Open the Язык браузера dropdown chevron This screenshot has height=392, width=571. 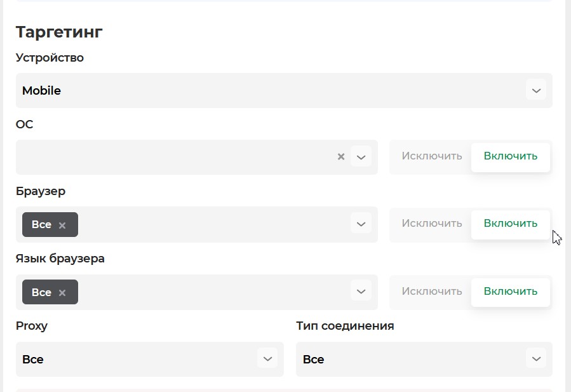point(361,292)
